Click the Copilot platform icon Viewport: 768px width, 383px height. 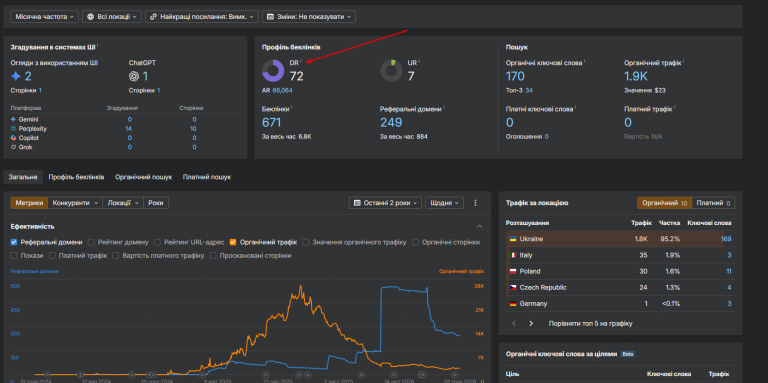pyautogui.click(x=13, y=138)
